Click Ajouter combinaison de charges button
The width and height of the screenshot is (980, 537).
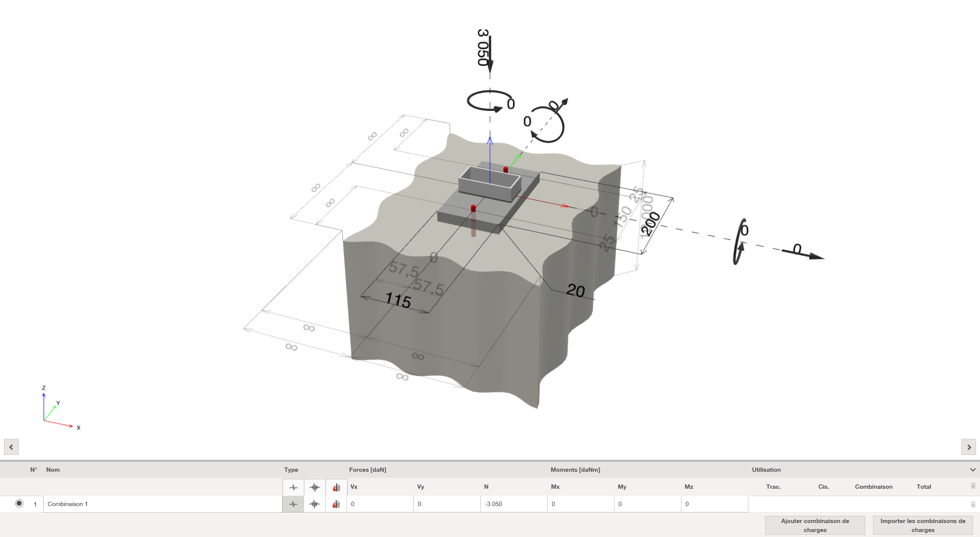point(815,526)
